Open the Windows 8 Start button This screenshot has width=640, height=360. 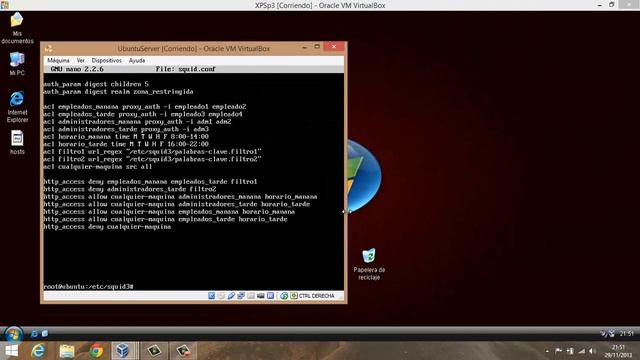pyautogui.click(x=11, y=351)
